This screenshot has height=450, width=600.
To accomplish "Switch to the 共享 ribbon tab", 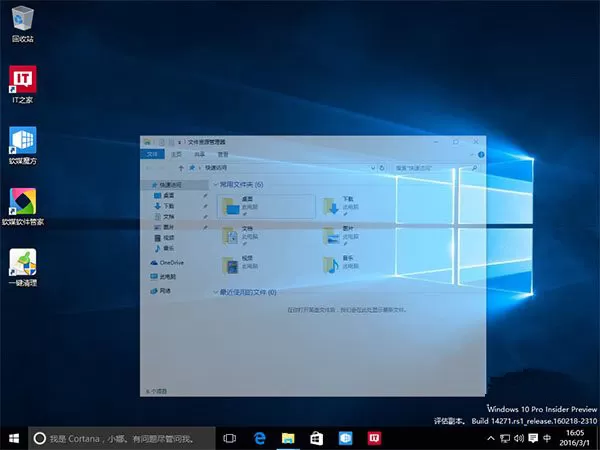I will [200, 154].
